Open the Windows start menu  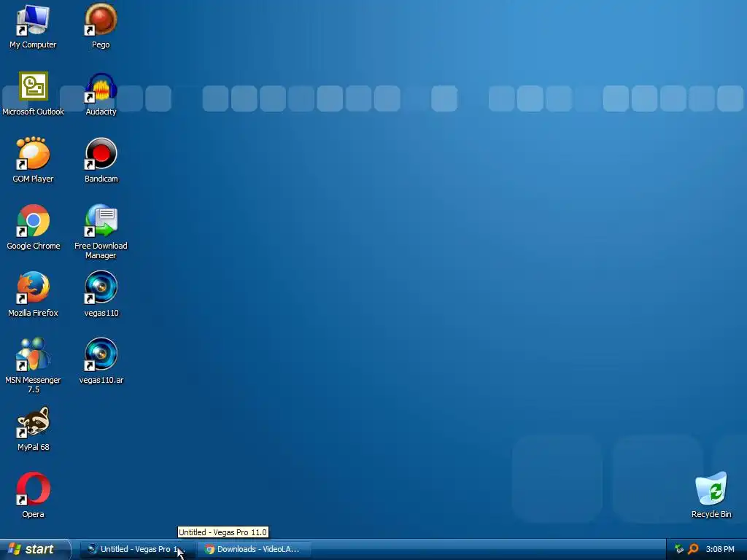pos(34,549)
